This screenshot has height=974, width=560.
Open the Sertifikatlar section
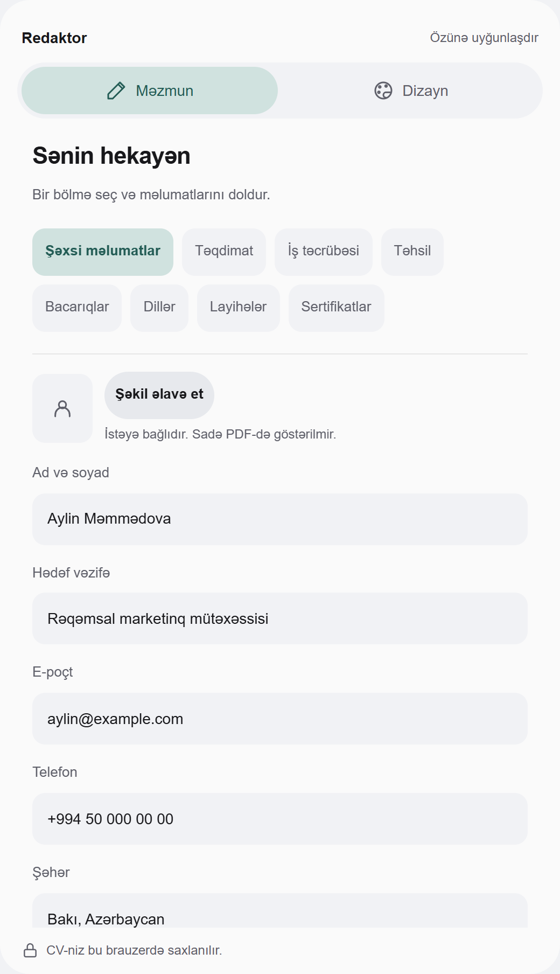click(x=337, y=308)
